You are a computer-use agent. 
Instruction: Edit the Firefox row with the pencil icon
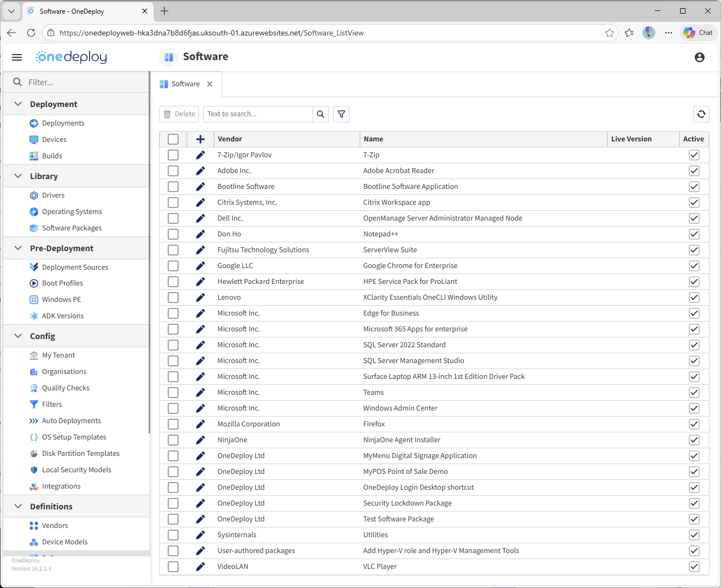[x=200, y=424]
